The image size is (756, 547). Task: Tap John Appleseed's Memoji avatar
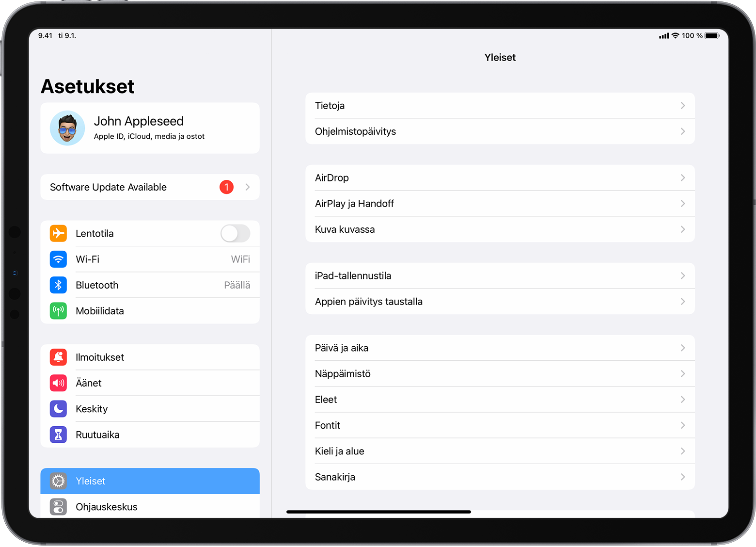click(x=67, y=128)
